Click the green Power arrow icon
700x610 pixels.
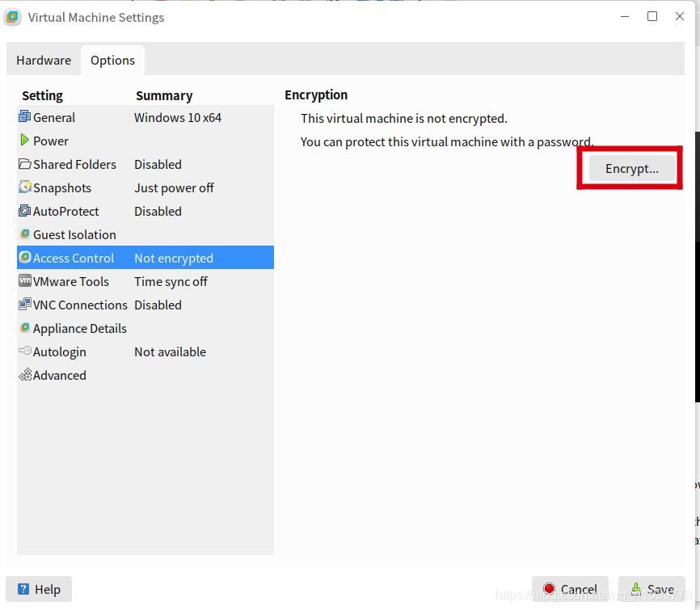pyautogui.click(x=24, y=140)
